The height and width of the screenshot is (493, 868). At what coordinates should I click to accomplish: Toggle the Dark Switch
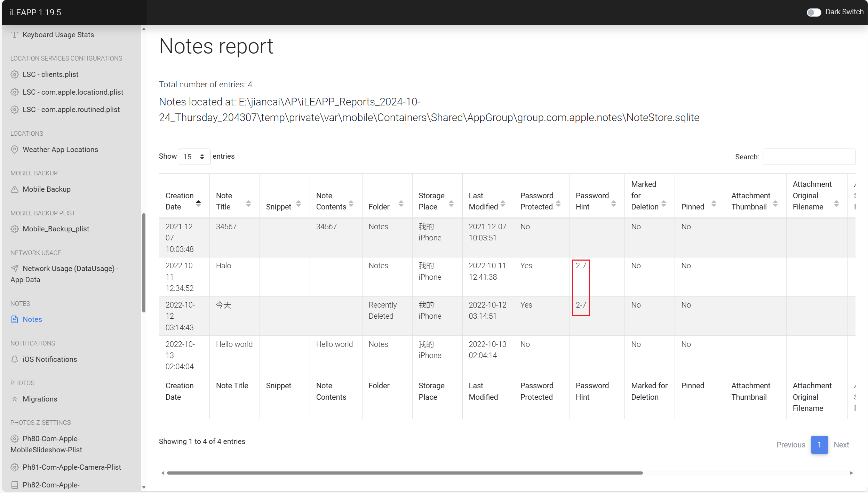[x=814, y=12]
